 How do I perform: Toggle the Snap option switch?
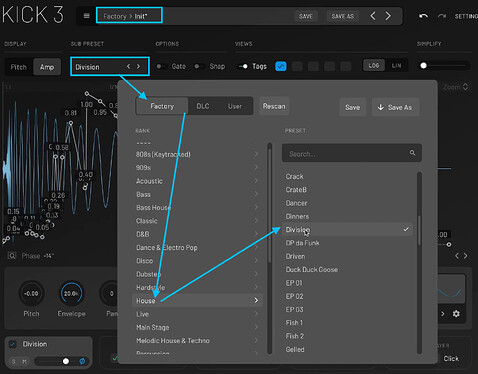tap(199, 66)
